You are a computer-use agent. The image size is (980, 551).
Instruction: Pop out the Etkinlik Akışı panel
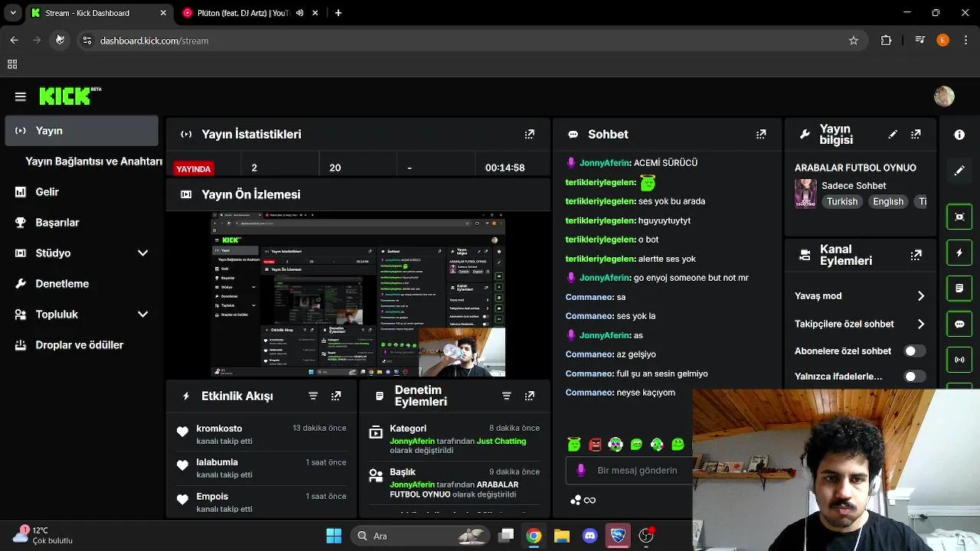click(x=336, y=396)
